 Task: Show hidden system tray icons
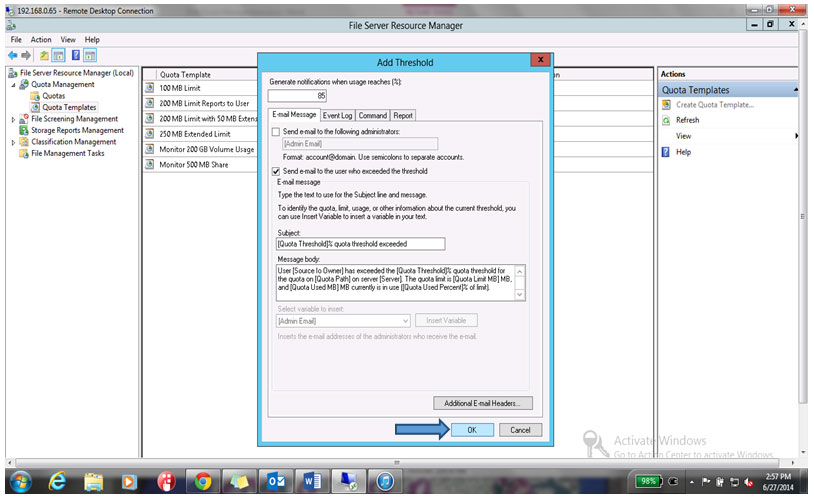point(691,482)
